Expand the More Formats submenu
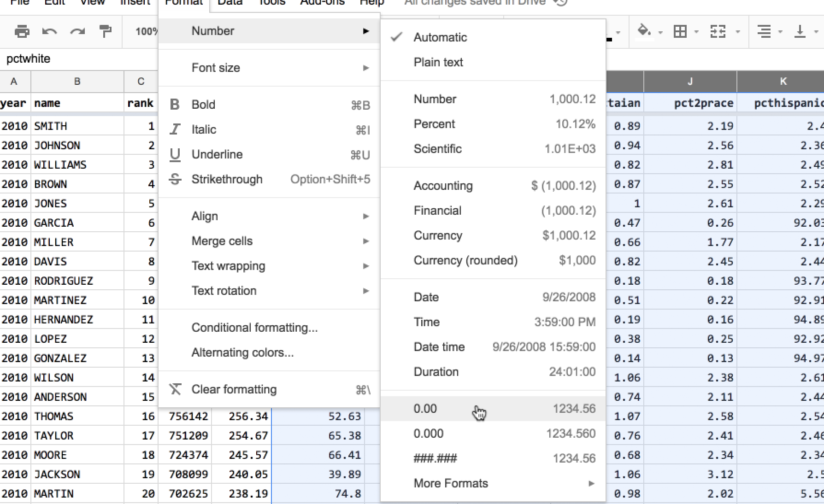824x504 pixels. tap(493, 483)
